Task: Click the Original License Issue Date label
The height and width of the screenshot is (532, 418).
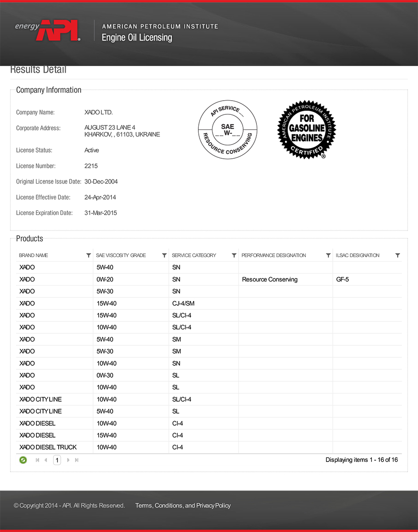Action: point(49,181)
